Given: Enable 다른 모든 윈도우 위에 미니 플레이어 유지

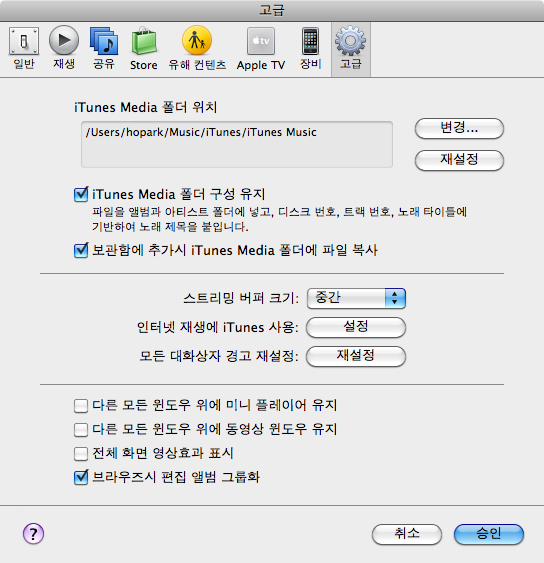Looking at the screenshot, I should click(x=81, y=406).
